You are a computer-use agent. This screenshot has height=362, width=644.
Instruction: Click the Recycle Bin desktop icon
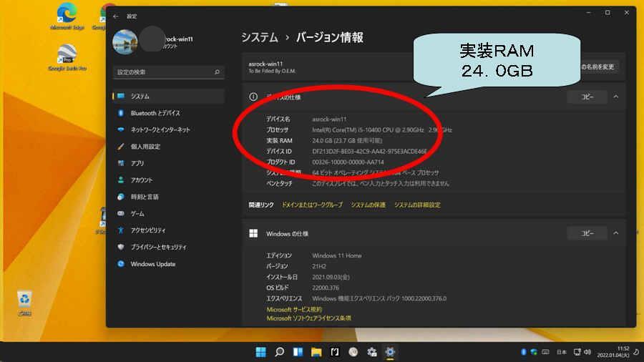pyautogui.click(x=24, y=304)
